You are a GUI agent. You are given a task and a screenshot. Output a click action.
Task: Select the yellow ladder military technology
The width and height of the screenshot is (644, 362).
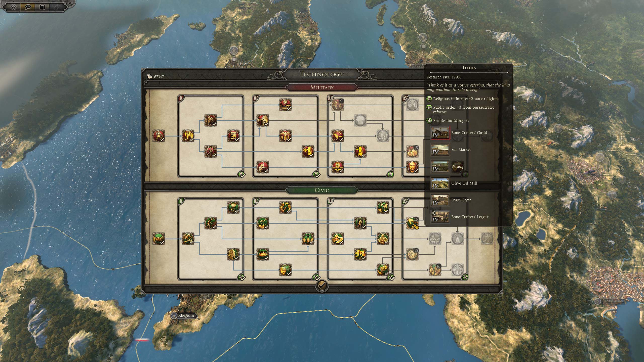pyautogui.click(x=360, y=152)
